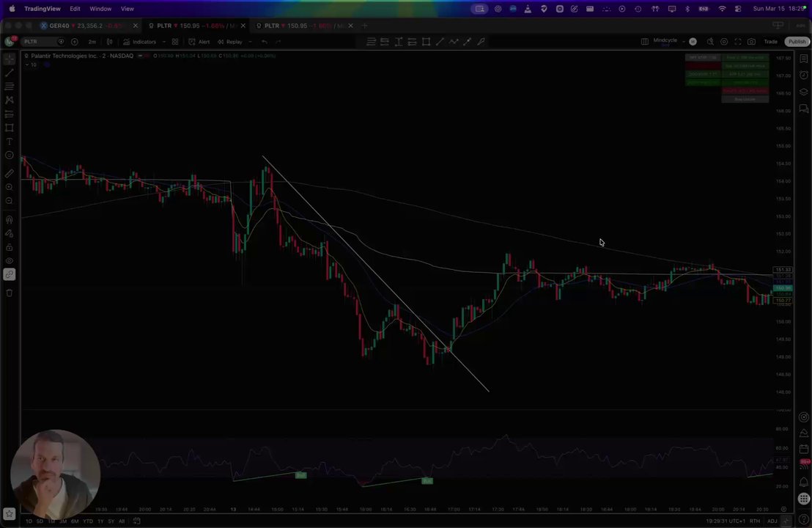Open the object tree layers icon in right sidebar
812x528 pixels.
tap(804, 92)
